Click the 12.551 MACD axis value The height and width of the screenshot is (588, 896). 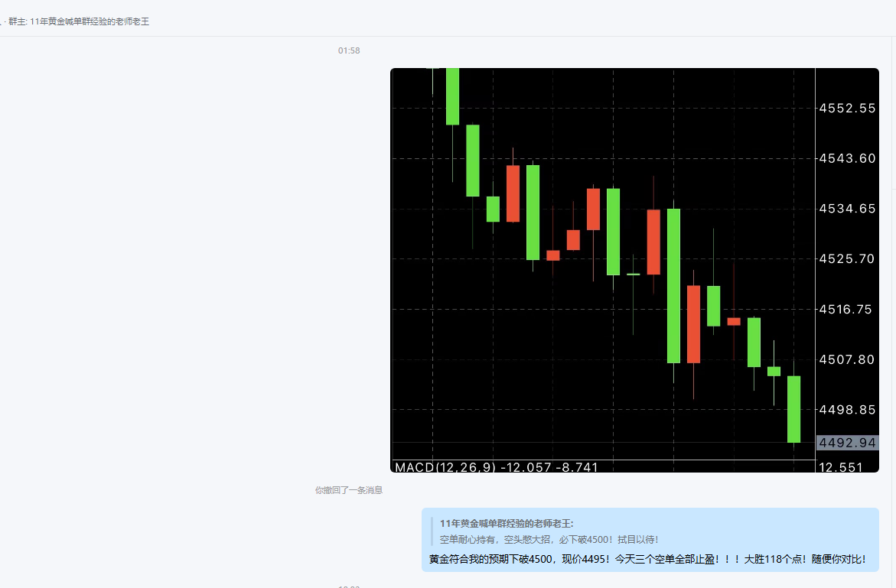[x=841, y=467]
